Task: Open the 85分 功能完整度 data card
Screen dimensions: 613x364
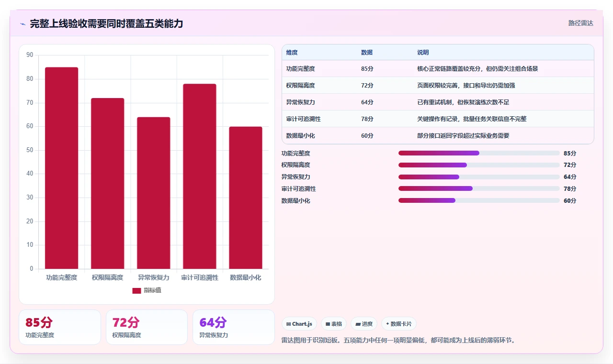Action: (x=60, y=327)
